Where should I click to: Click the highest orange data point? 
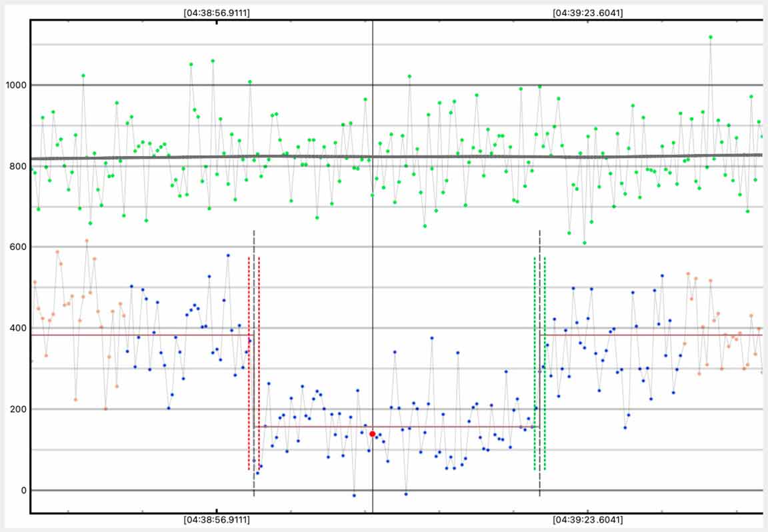(87, 241)
